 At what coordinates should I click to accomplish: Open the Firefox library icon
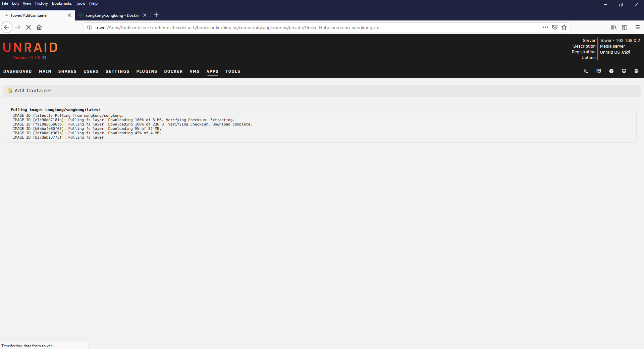[x=614, y=27]
